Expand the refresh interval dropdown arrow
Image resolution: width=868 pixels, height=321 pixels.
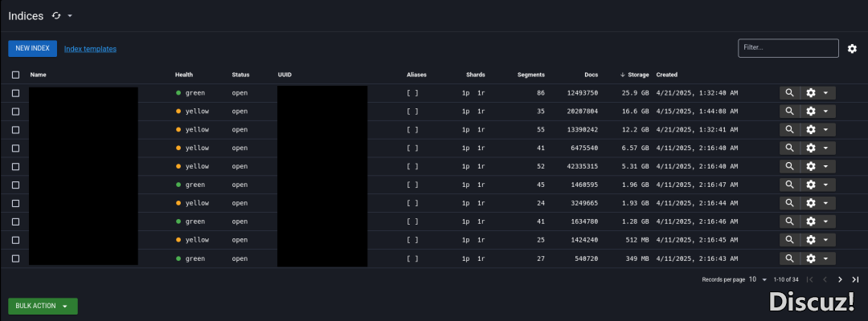[x=70, y=16]
